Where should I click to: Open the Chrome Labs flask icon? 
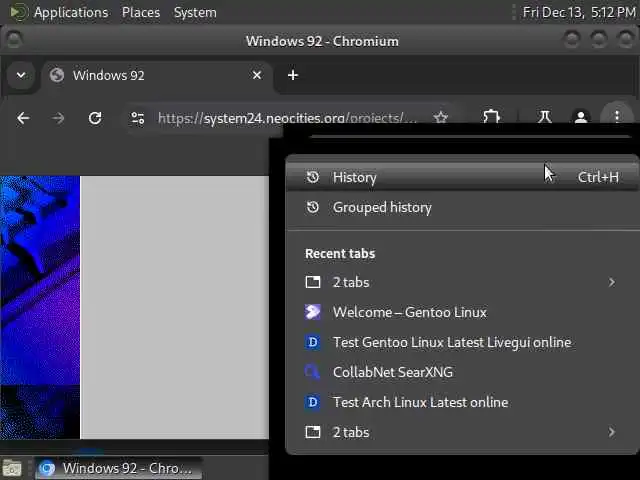coord(544,117)
